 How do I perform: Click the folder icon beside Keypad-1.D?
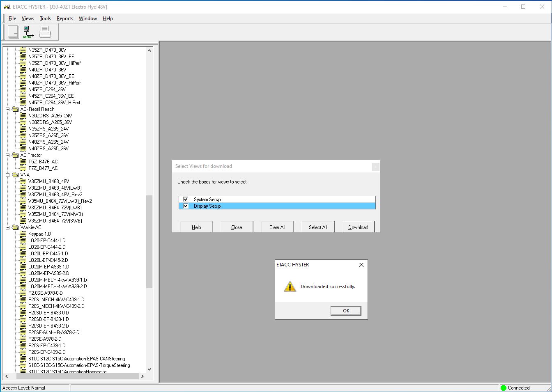pyautogui.click(x=23, y=234)
